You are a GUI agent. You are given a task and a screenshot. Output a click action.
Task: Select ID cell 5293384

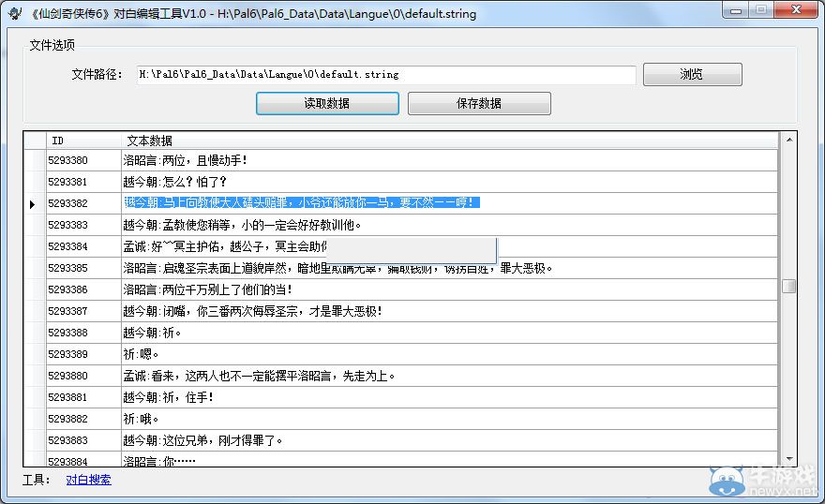(x=83, y=246)
